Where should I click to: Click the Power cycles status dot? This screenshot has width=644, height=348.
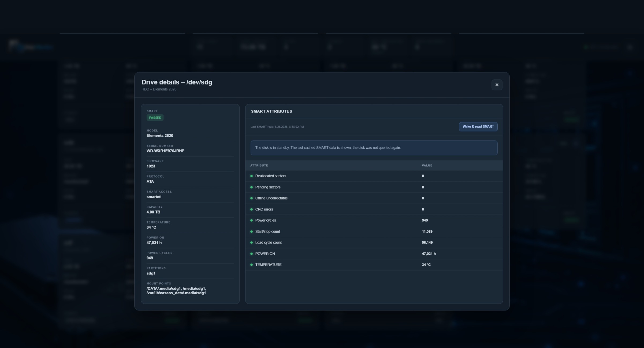[251, 220]
